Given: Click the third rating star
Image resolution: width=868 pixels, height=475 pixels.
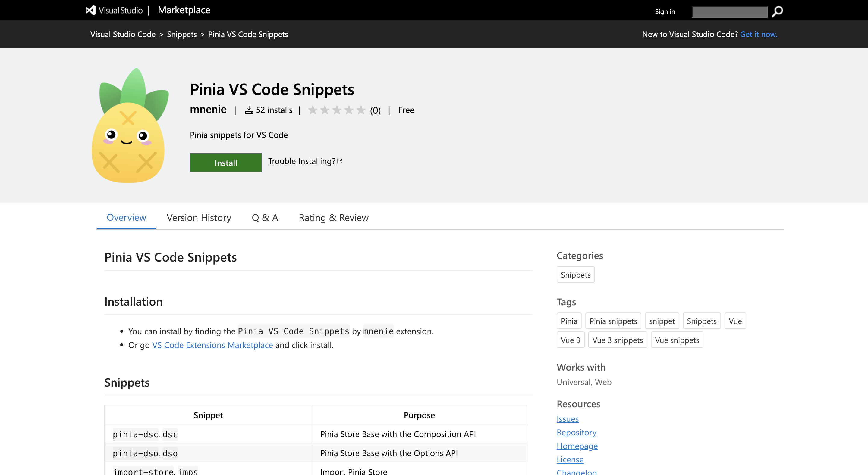Looking at the screenshot, I should coord(337,110).
